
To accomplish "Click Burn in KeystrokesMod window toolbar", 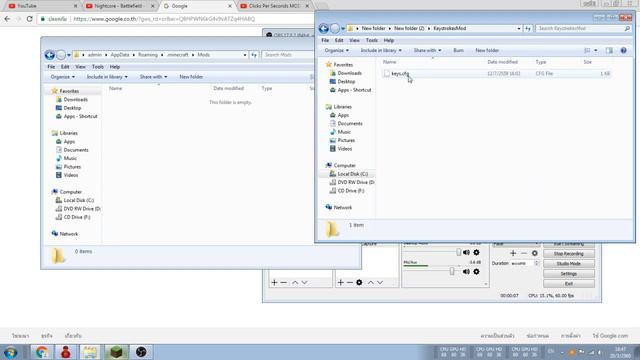I will coord(458,51).
